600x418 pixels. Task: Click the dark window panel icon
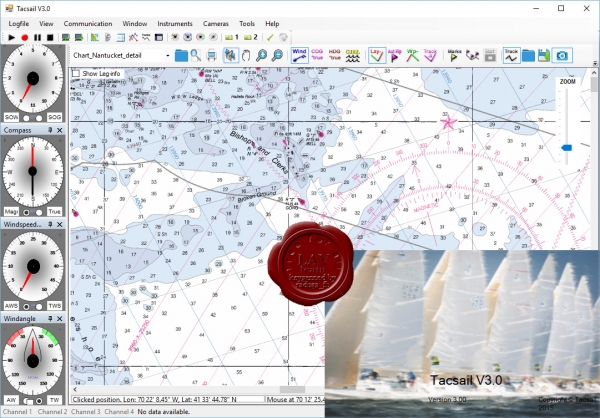[159, 38]
